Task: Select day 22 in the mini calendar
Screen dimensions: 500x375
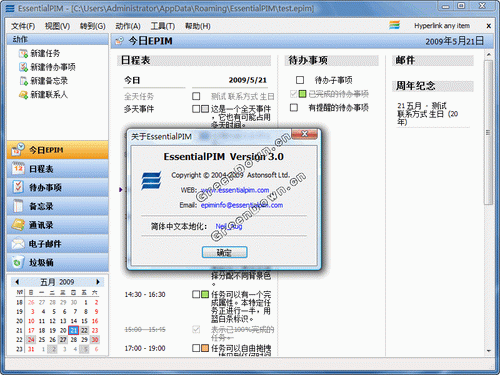Action: (84, 330)
